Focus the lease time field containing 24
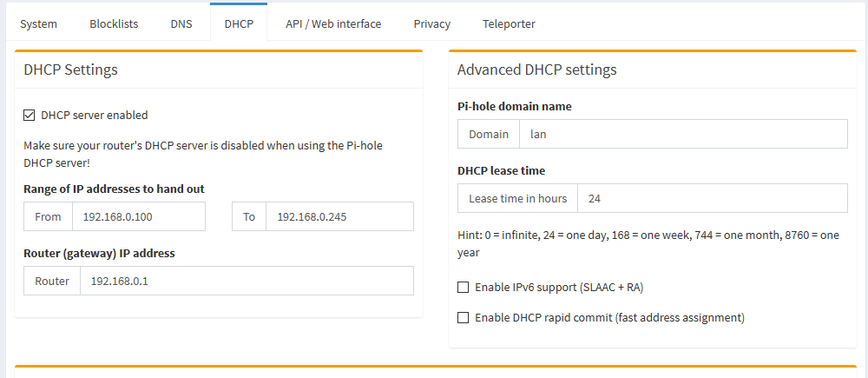The height and width of the screenshot is (378, 868). [x=712, y=198]
